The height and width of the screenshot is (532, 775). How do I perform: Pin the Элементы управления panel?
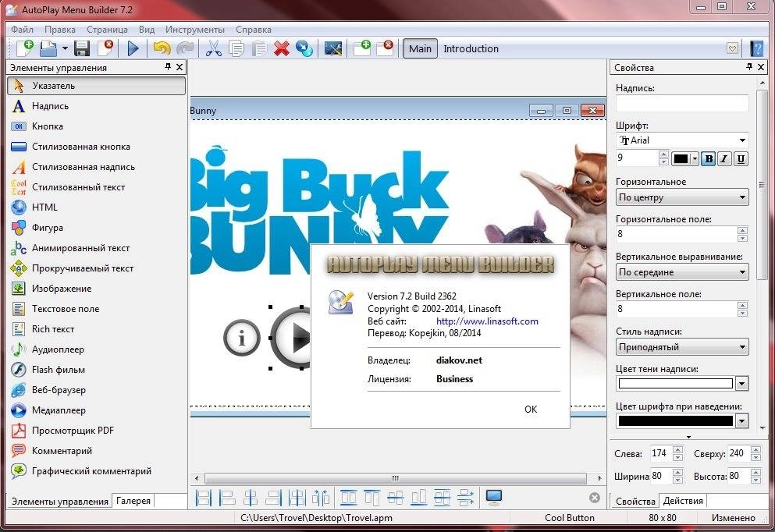point(168,67)
